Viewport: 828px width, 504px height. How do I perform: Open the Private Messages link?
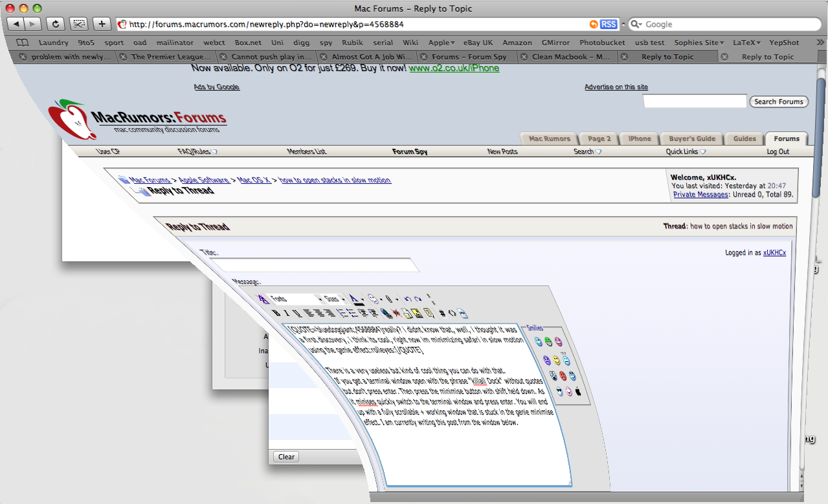pyautogui.click(x=700, y=194)
